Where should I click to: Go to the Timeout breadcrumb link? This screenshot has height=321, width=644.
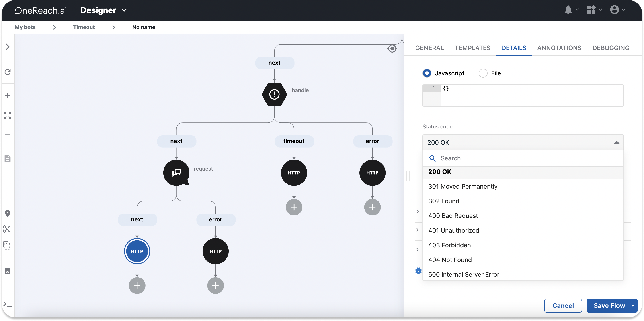pos(84,27)
